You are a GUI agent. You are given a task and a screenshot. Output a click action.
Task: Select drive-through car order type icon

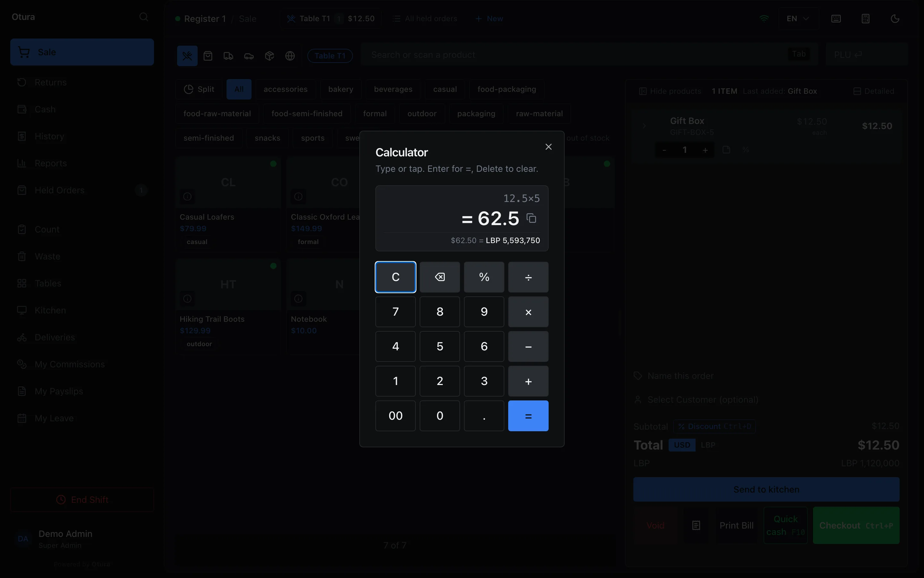[x=249, y=56]
